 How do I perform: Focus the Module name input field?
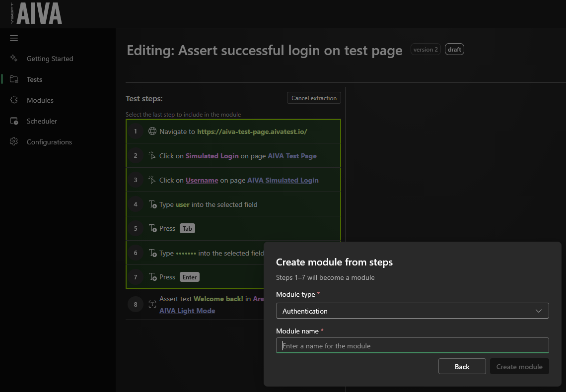412,345
